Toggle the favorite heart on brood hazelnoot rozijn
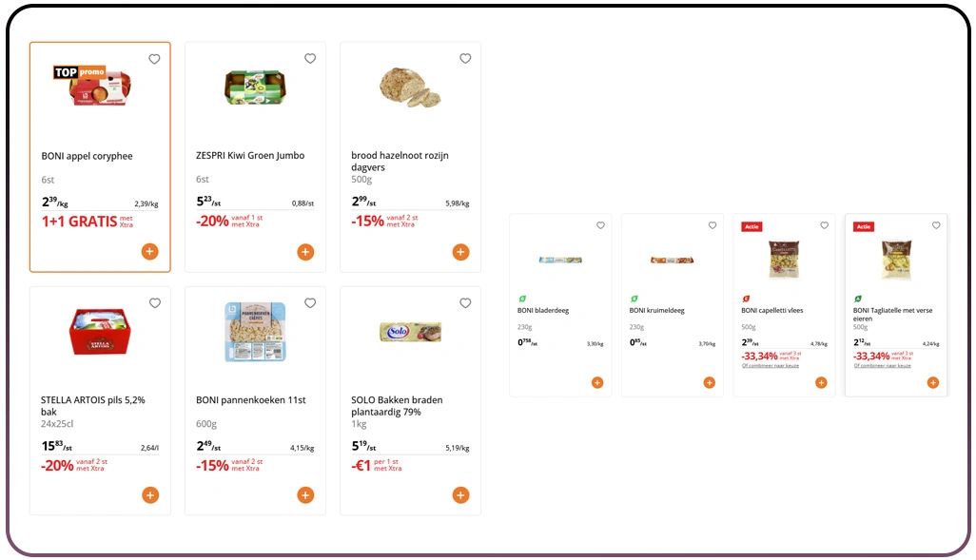 tap(465, 58)
